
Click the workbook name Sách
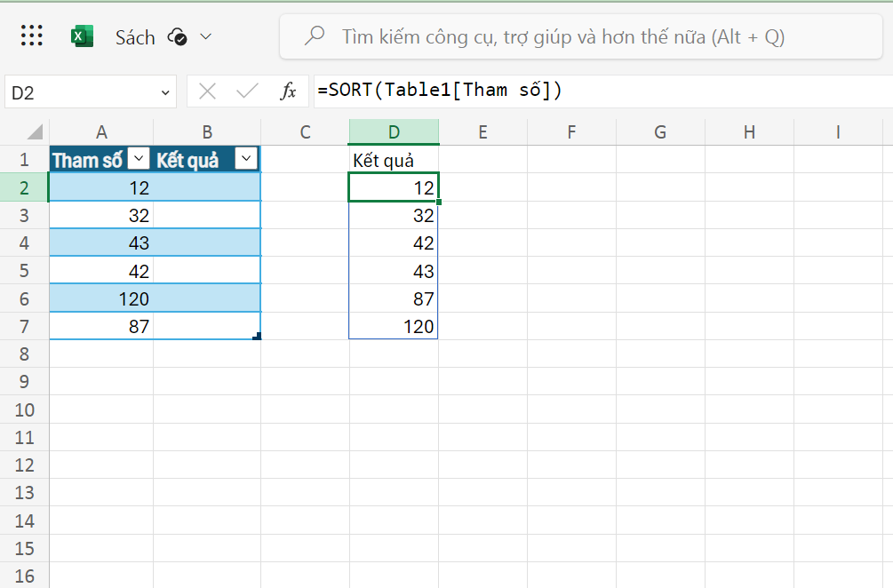click(135, 37)
